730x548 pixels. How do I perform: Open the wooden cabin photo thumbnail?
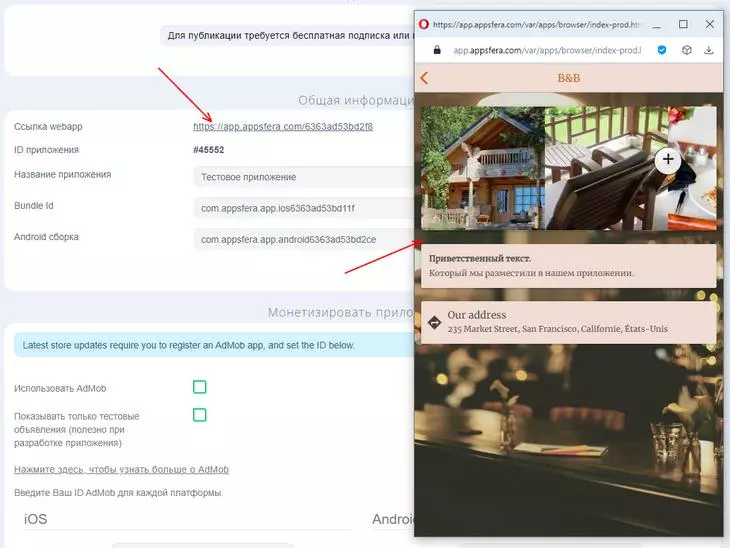tap(483, 168)
